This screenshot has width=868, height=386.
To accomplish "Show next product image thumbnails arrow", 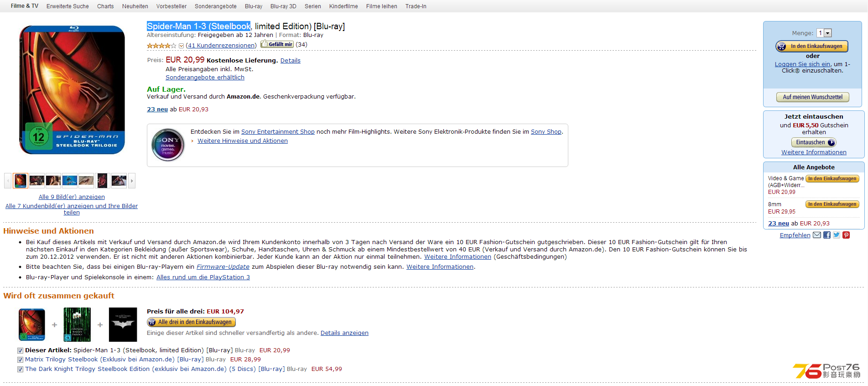I will tap(132, 181).
